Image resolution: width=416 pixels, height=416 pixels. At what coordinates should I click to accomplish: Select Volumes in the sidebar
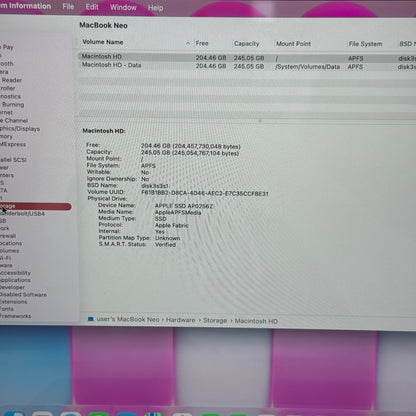[10, 251]
